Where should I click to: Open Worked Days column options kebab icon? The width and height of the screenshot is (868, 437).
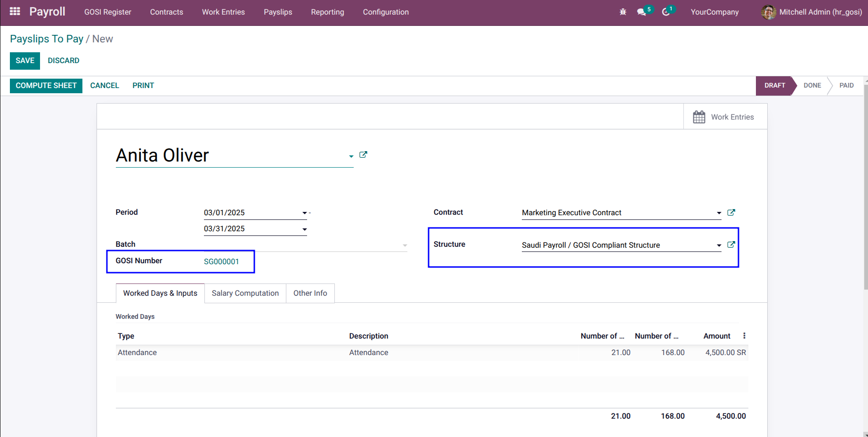(x=744, y=336)
